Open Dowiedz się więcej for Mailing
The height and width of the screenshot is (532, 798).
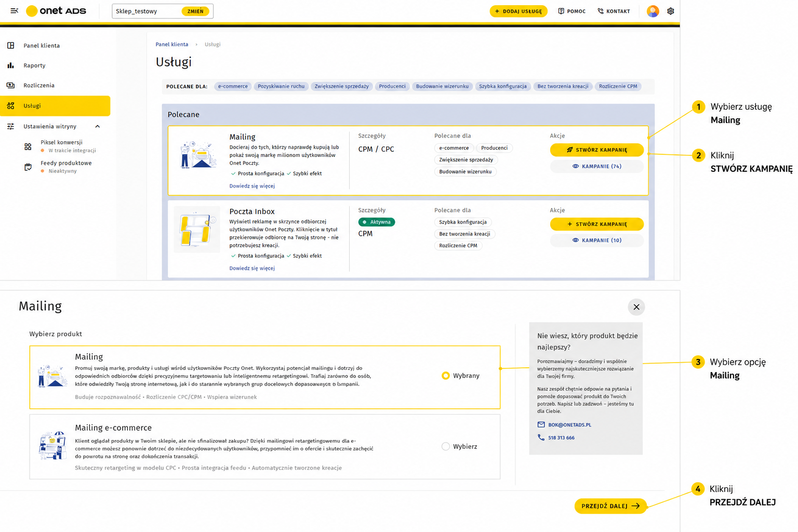[252, 185]
